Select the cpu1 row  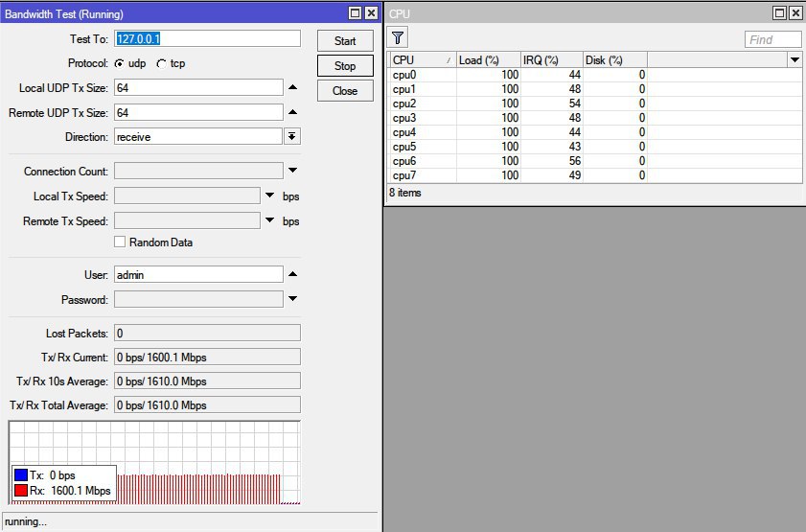pyautogui.click(x=594, y=89)
